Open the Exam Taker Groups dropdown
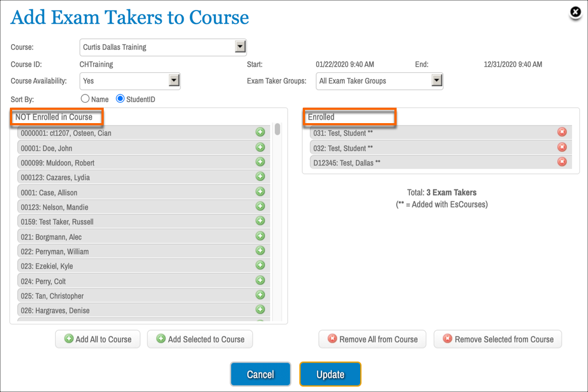The width and height of the screenshot is (588, 392). [x=437, y=80]
